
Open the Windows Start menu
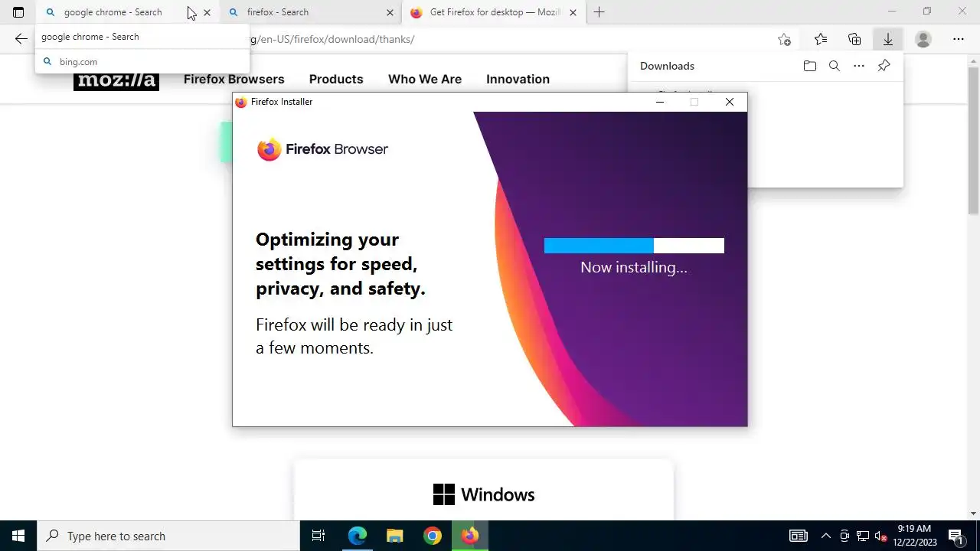18,536
